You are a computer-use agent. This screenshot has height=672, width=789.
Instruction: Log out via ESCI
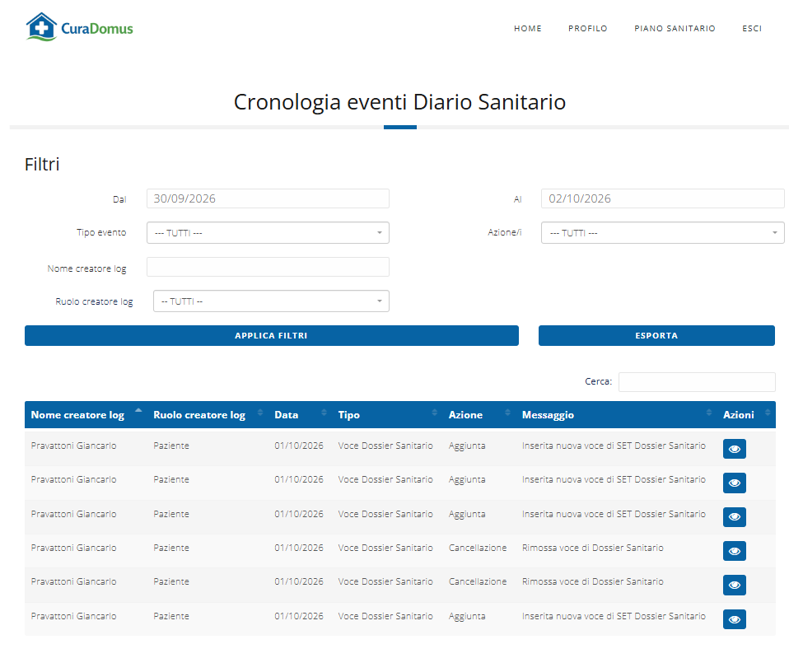pos(752,29)
